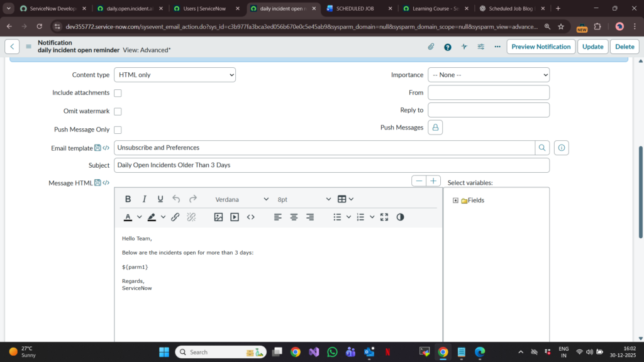644x362 pixels.
Task: Toggle fullscreen mode in the editor
Action: click(x=384, y=217)
